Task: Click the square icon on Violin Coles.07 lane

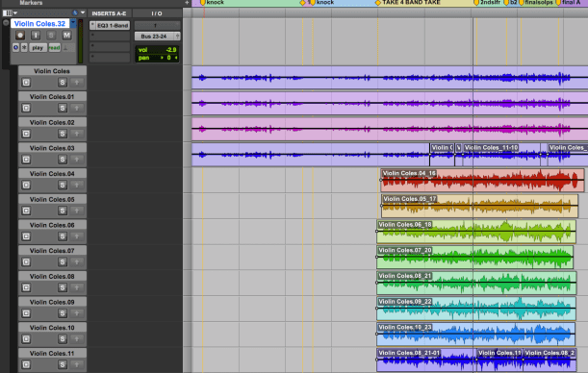Action: (26, 262)
